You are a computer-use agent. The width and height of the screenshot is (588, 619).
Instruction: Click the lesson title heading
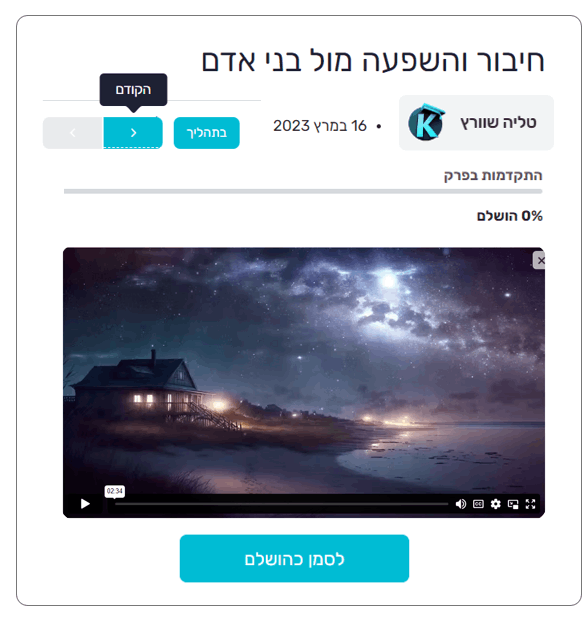click(x=373, y=61)
